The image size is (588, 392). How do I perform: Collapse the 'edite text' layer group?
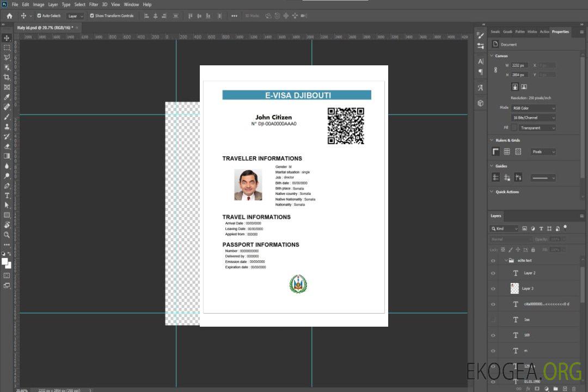click(x=505, y=260)
